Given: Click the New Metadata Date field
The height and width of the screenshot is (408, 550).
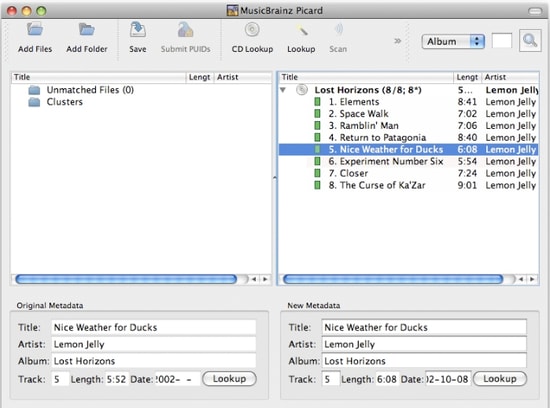Looking at the screenshot, I should [448, 379].
